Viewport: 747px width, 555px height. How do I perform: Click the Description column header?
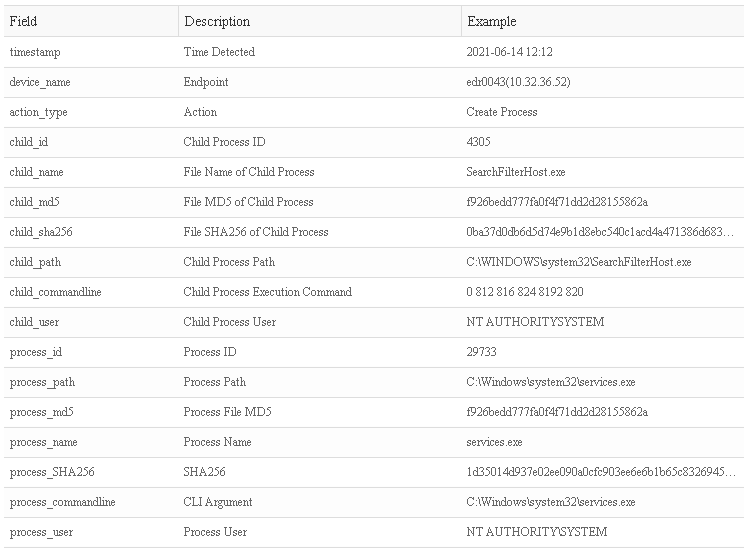[217, 22]
